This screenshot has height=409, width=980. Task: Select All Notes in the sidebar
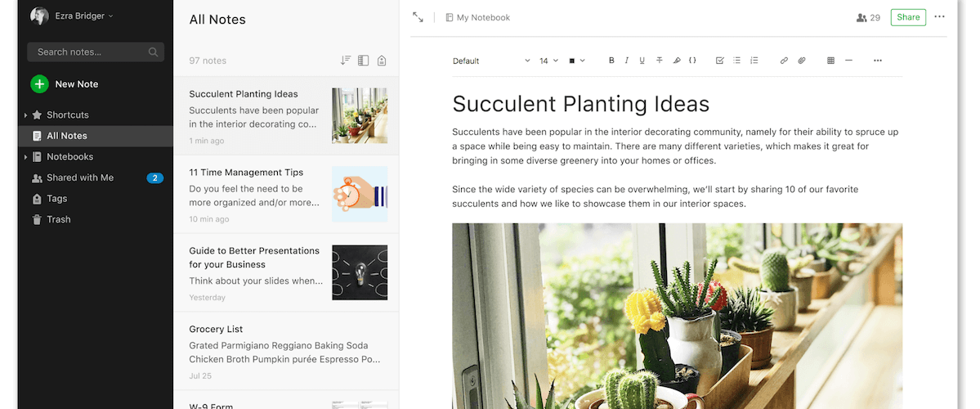pos(96,136)
